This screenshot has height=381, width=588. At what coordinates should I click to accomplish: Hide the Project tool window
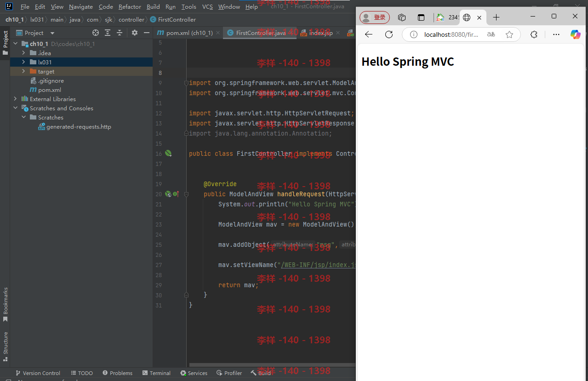pyautogui.click(x=147, y=33)
